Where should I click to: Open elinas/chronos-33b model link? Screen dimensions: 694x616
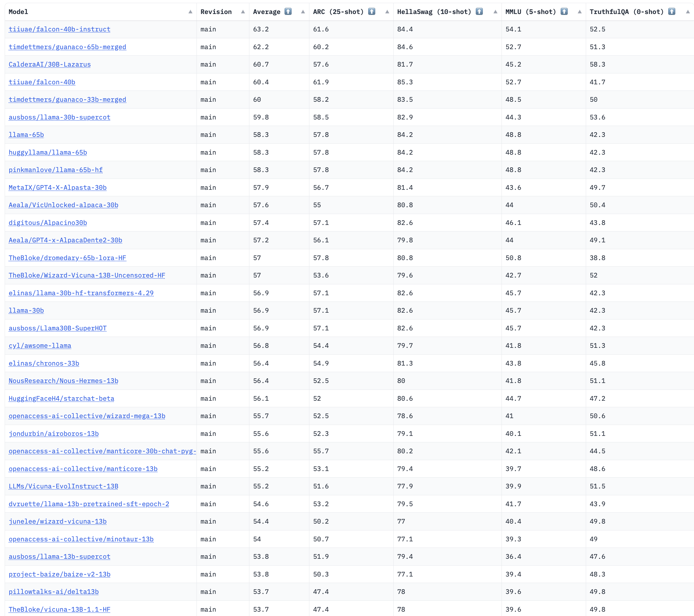(x=44, y=364)
